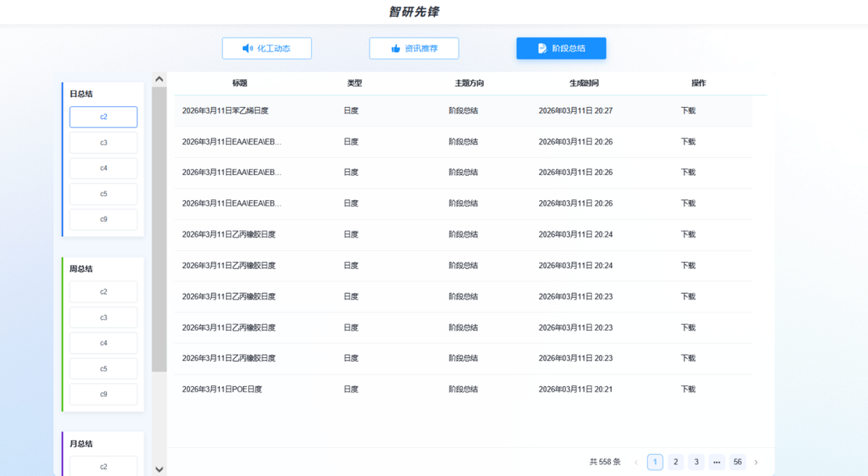Select c2 under 日总结

[x=103, y=117]
